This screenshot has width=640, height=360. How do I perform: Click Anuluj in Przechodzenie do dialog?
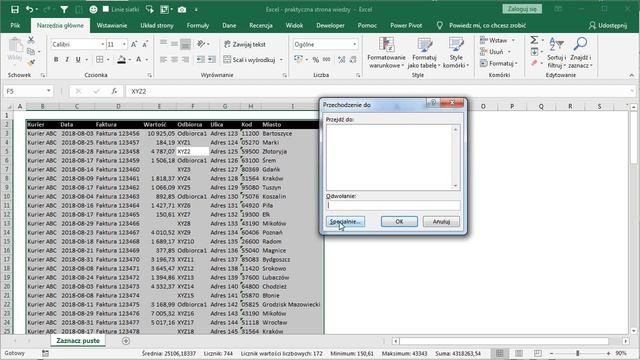pyautogui.click(x=441, y=222)
